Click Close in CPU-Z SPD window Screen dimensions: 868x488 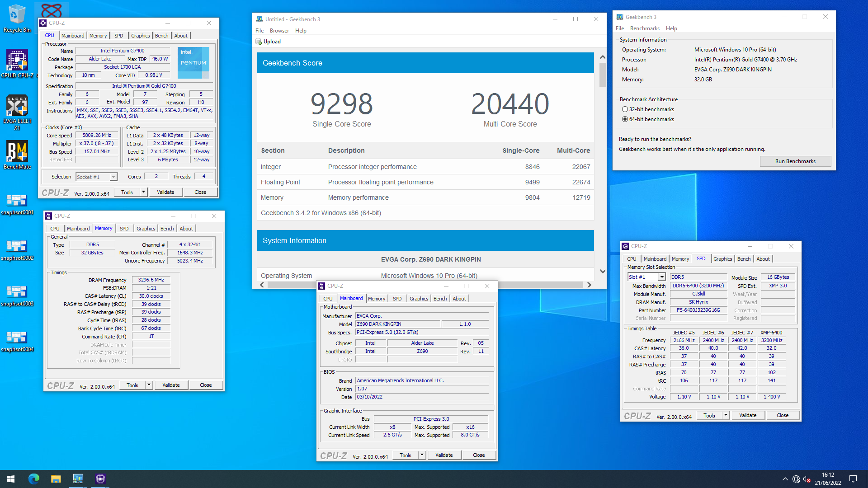click(x=783, y=415)
